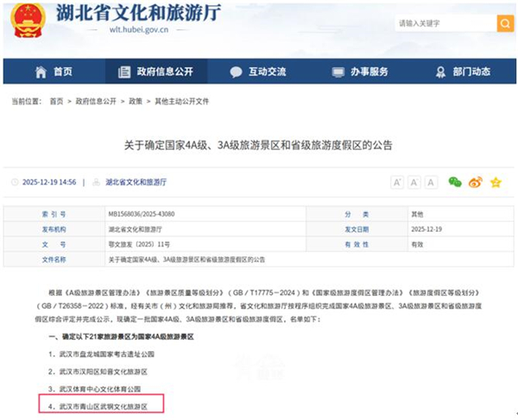Click 湖北省文化和旅游厅 source next to date
Image resolution: width=518 pixels, height=420 pixels.
tap(136, 183)
